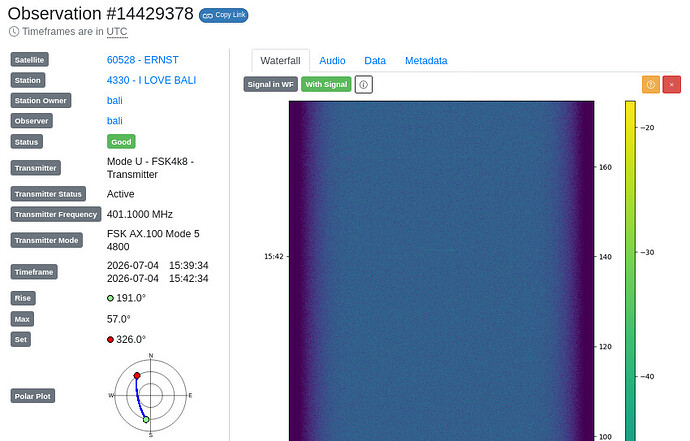The width and height of the screenshot is (690, 441).
Task: Click the With Signal green badge
Action: (326, 85)
